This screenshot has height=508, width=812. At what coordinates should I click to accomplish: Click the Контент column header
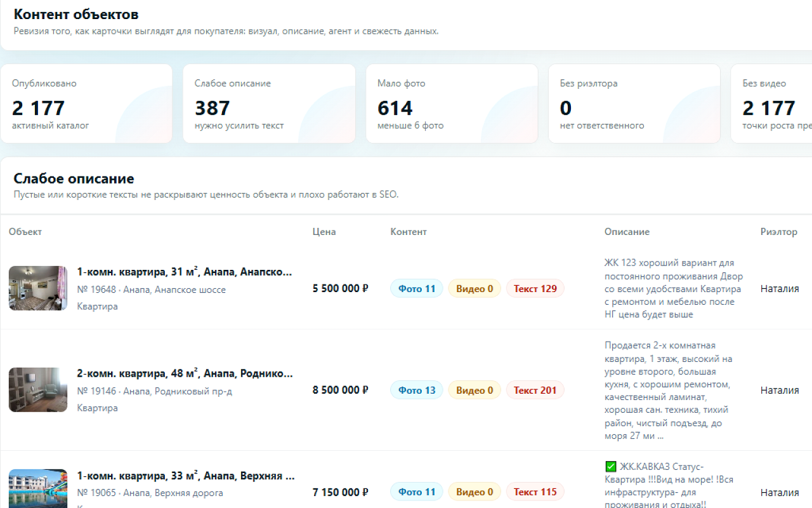click(409, 232)
